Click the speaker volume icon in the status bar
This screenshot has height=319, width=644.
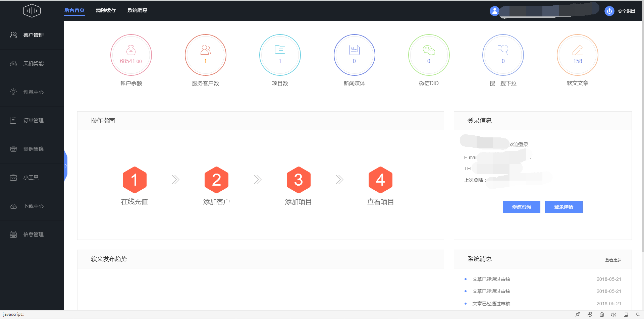613,315
